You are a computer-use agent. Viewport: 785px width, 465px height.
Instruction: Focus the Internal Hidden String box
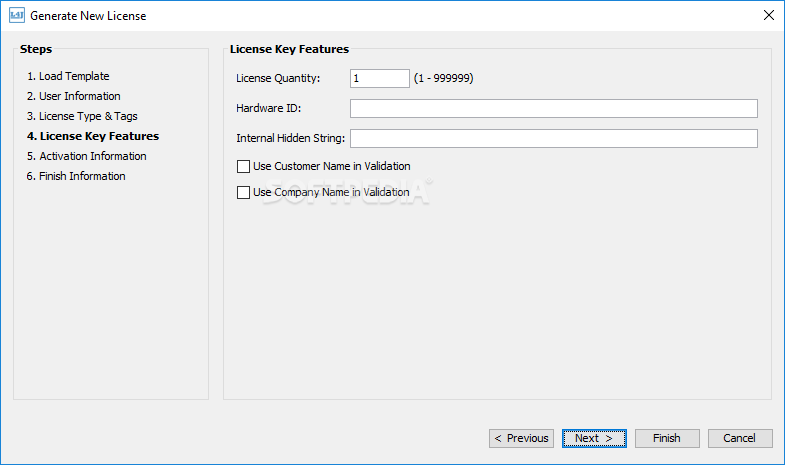pos(554,139)
